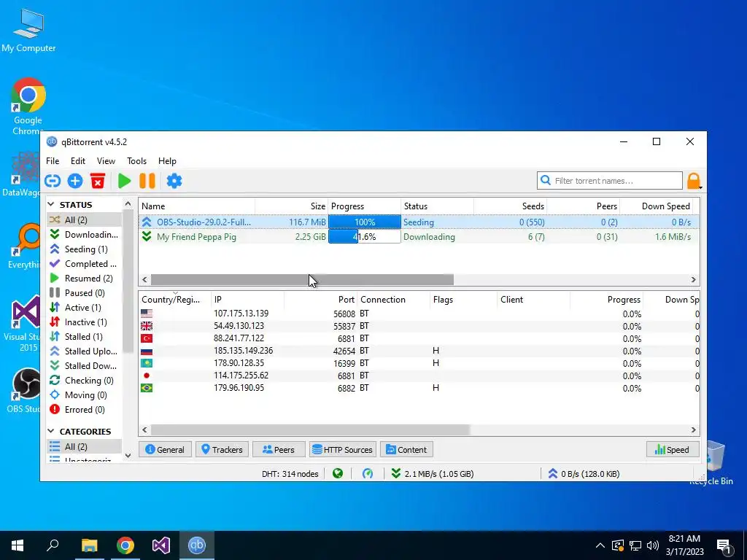Switch to the General tab
747x560 pixels.
point(165,449)
